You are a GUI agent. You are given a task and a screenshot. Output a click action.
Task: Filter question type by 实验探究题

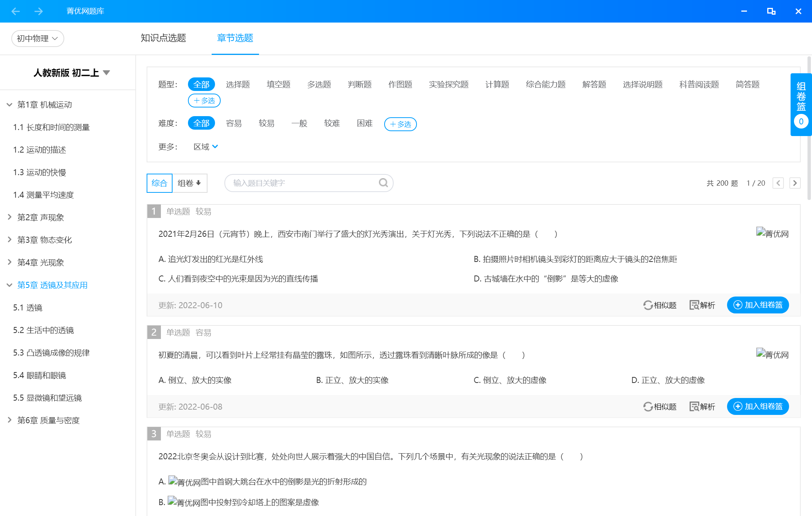[x=449, y=84]
